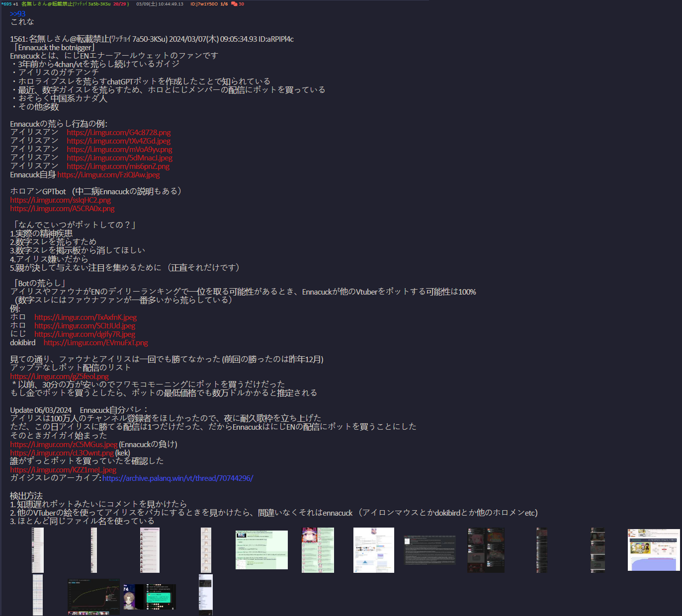682x616 pixels.
Task: Click the poster ID j7w1Y50O
Action: point(204,4)
